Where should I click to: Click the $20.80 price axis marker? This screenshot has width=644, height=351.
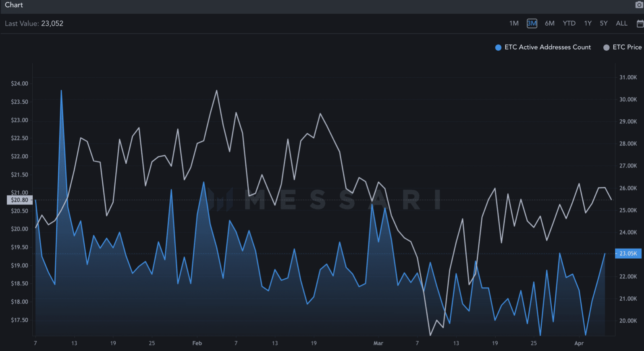(19, 200)
